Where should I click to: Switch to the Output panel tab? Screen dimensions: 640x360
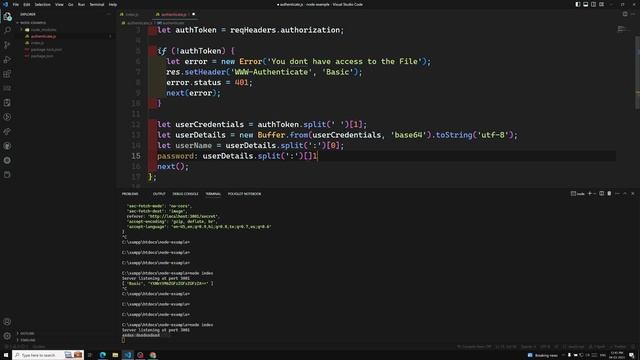click(159, 194)
